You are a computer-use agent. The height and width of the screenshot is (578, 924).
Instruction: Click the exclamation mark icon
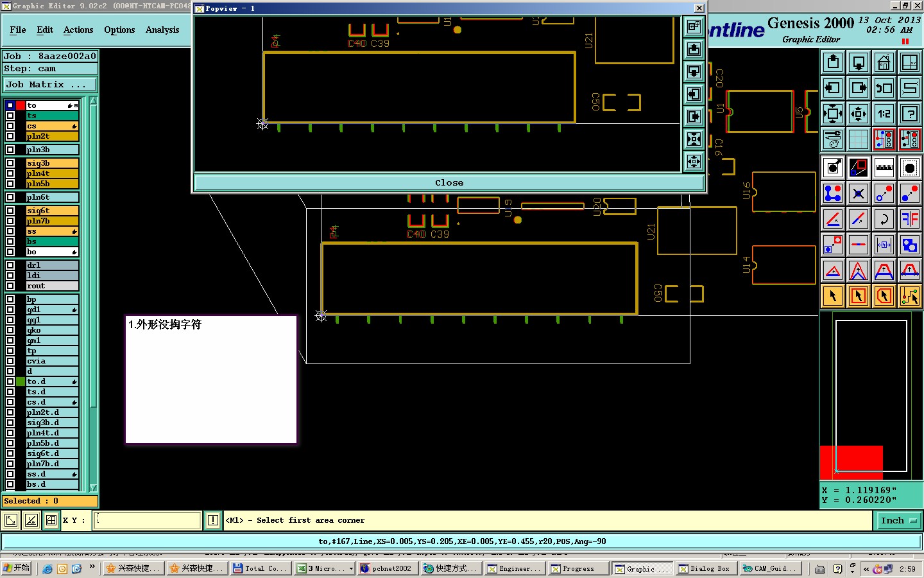(213, 520)
